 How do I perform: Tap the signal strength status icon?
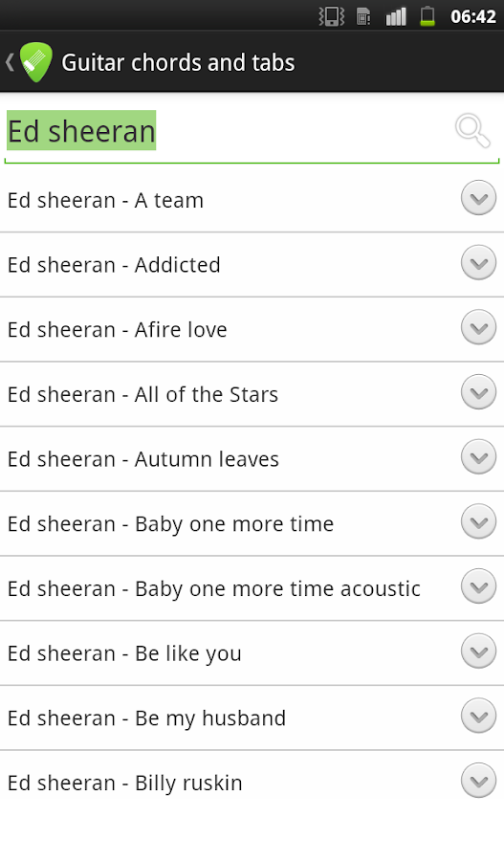point(396,16)
